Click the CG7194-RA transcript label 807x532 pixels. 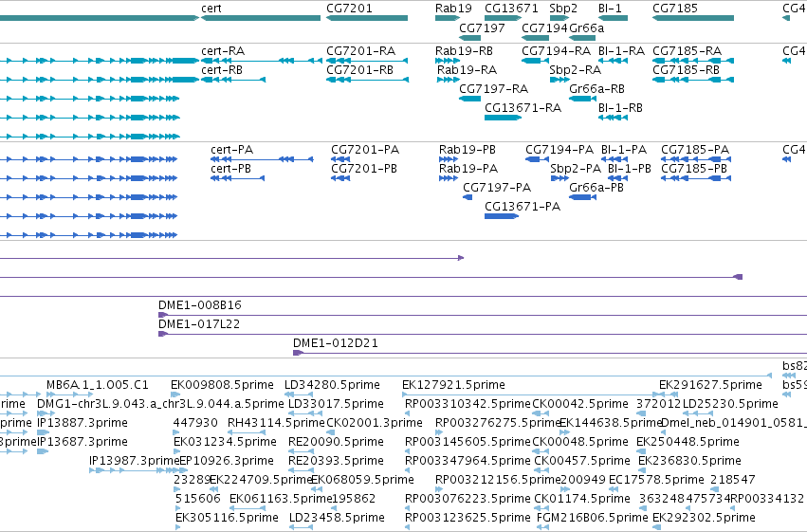557,51
